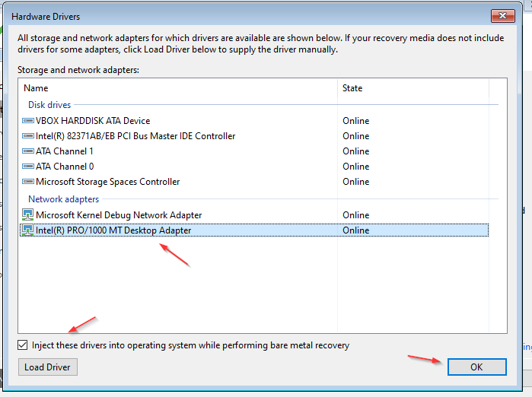Click Online state of Intel PRO/1000 adapter
532x397 pixels.
(356, 230)
